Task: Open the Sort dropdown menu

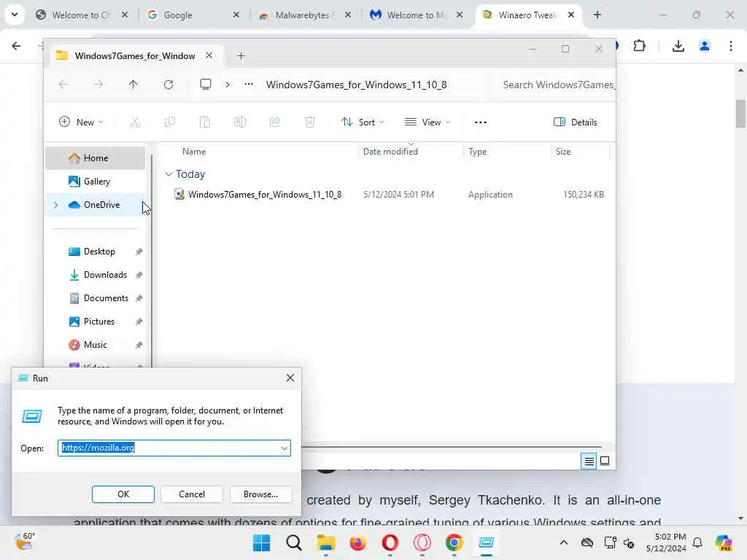Action: pos(363,122)
